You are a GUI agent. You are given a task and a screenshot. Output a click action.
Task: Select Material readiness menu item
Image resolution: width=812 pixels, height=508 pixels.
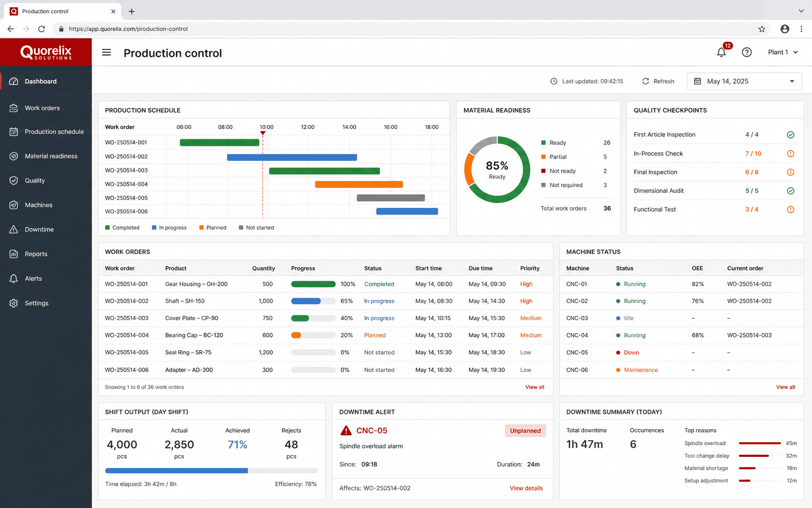46,156
